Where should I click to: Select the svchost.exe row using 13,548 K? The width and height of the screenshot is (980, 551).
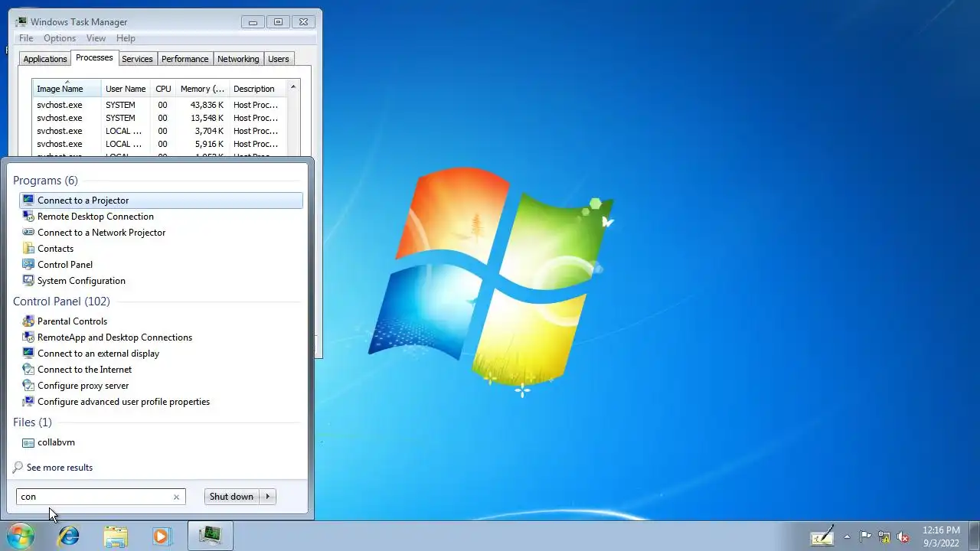click(159, 118)
